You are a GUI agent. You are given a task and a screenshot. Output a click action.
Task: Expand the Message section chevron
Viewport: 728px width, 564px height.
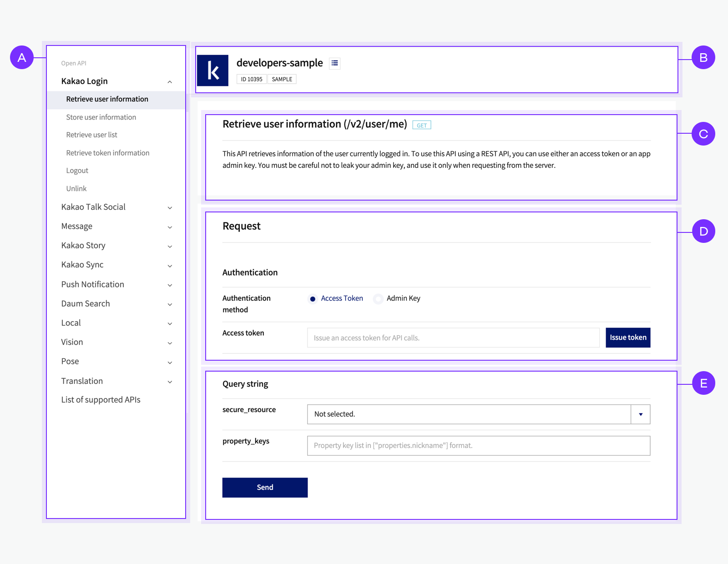tap(170, 227)
